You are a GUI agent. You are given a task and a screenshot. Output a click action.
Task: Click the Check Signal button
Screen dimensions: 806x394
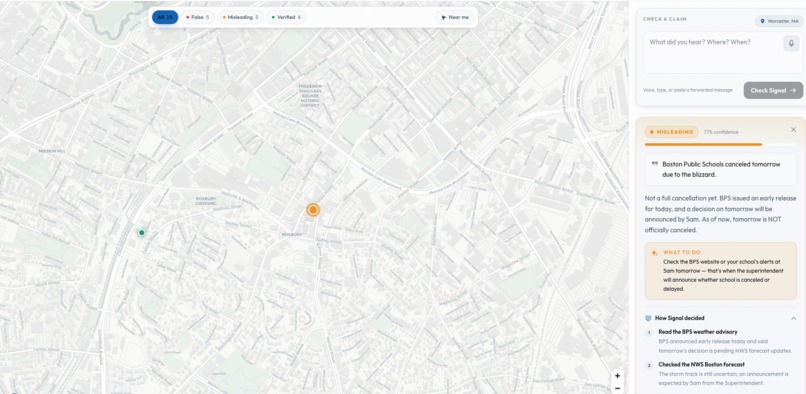[773, 90]
